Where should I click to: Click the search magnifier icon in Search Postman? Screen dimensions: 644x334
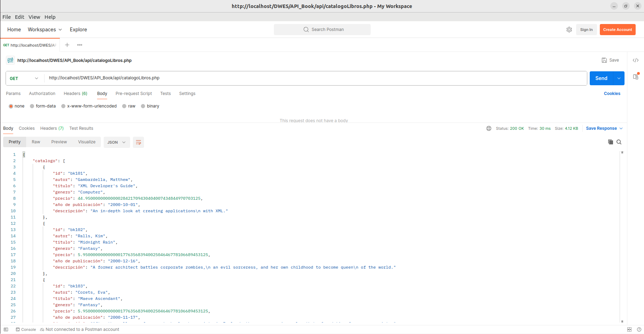tap(306, 30)
